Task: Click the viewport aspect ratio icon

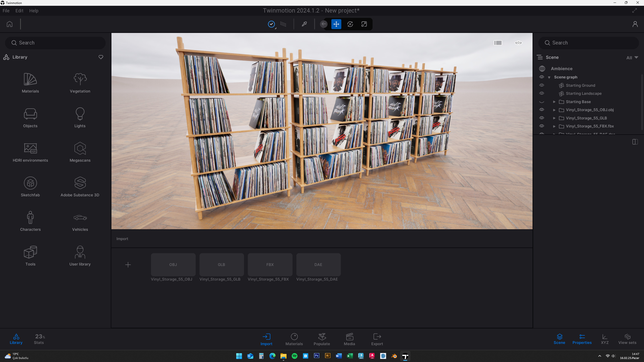Action: [x=498, y=43]
